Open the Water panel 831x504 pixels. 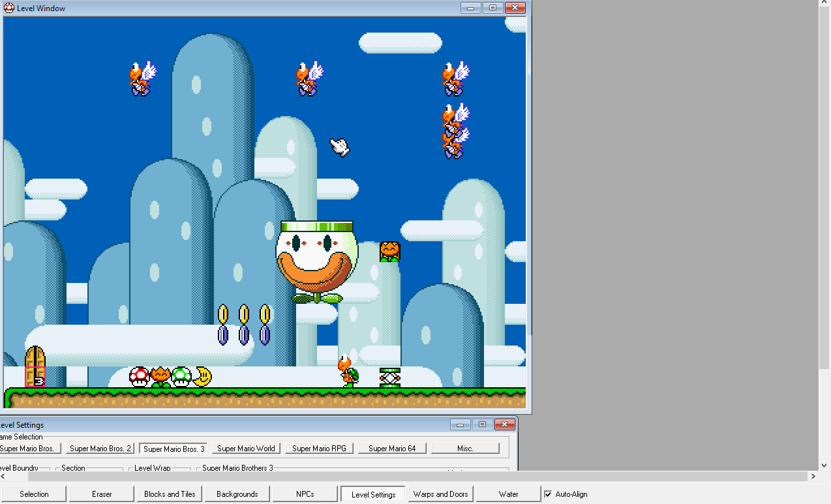[509, 494]
